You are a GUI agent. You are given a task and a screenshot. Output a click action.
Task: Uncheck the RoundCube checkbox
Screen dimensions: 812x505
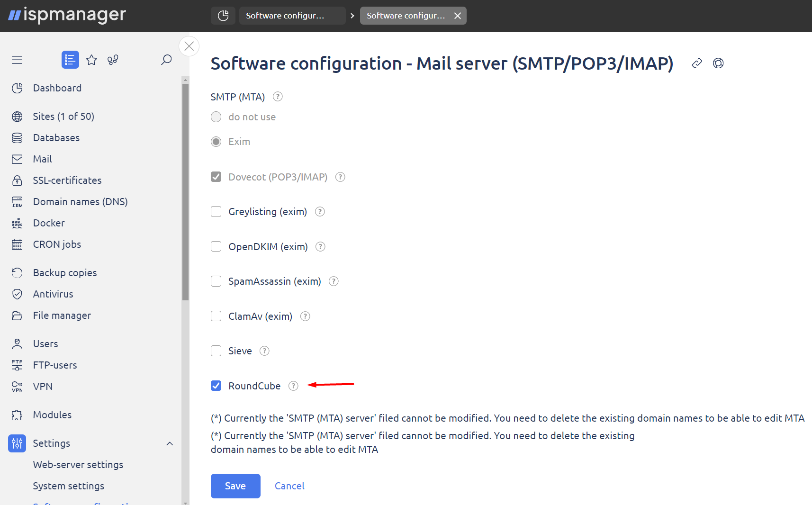216,386
